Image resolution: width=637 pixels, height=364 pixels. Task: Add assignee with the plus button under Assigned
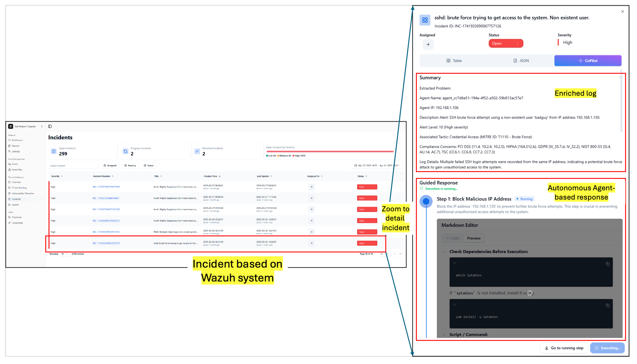428,45
